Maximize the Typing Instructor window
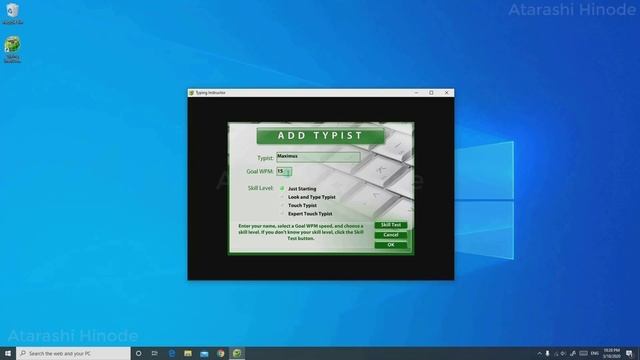 point(431,93)
